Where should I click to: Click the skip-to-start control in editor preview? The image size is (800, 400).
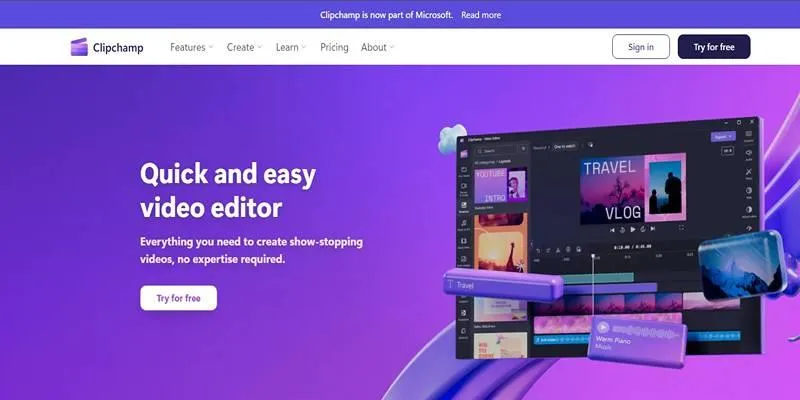click(613, 230)
